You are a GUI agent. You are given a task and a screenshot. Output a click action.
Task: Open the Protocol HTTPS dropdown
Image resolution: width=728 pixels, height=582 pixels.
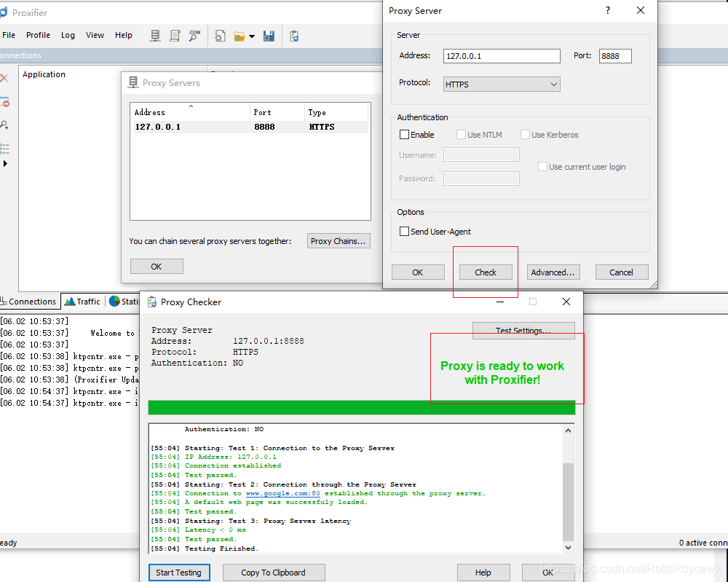pyautogui.click(x=502, y=84)
